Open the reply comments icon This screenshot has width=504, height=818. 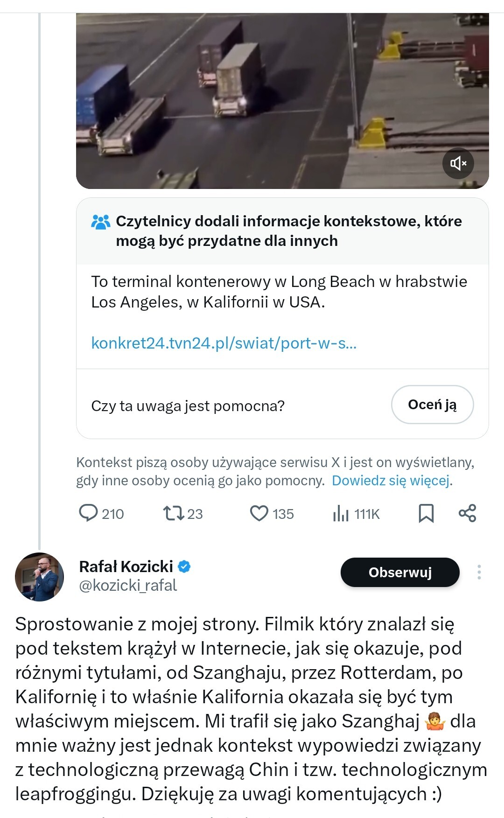pyautogui.click(x=88, y=513)
